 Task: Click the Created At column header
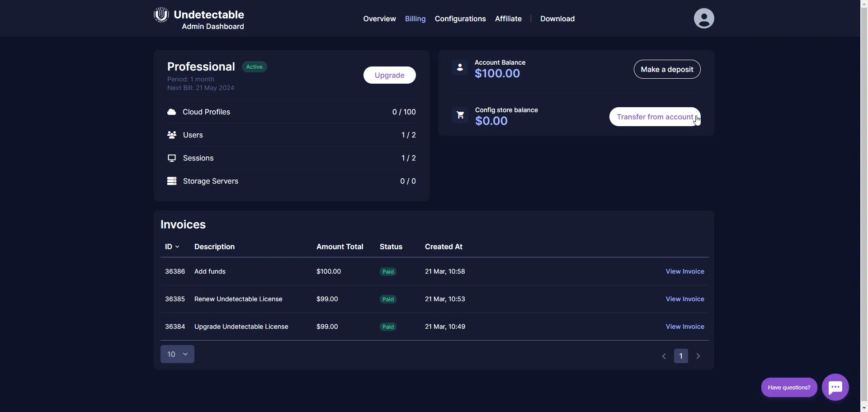tap(443, 247)
